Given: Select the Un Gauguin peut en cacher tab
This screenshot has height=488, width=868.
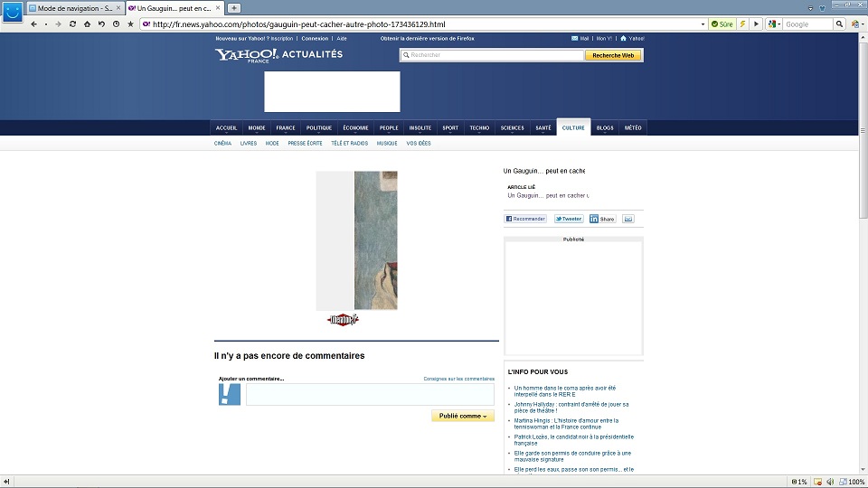Looking at the screenshot, I should click(174, 8).
